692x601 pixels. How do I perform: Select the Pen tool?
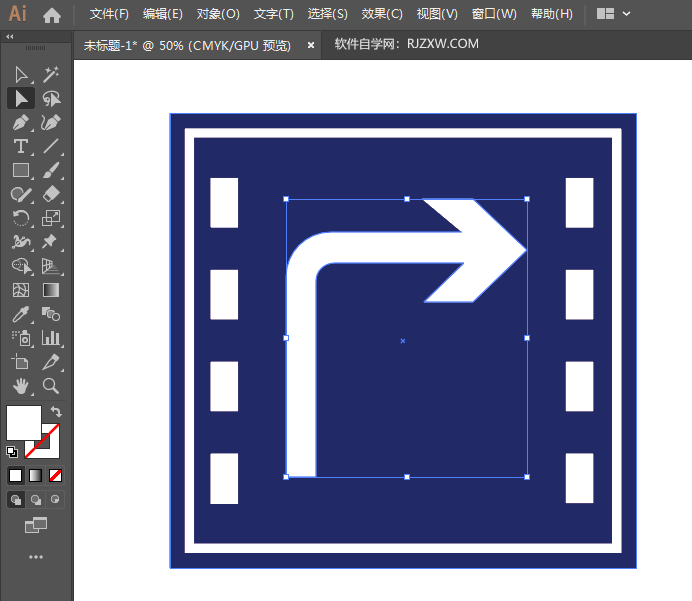(x=21, y=122)
